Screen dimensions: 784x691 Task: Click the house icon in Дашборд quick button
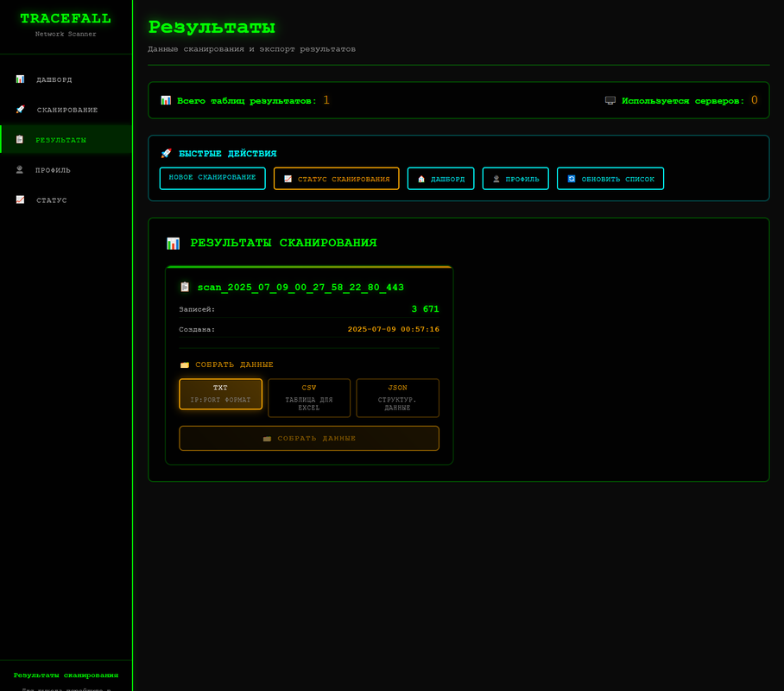click(421, 179)
